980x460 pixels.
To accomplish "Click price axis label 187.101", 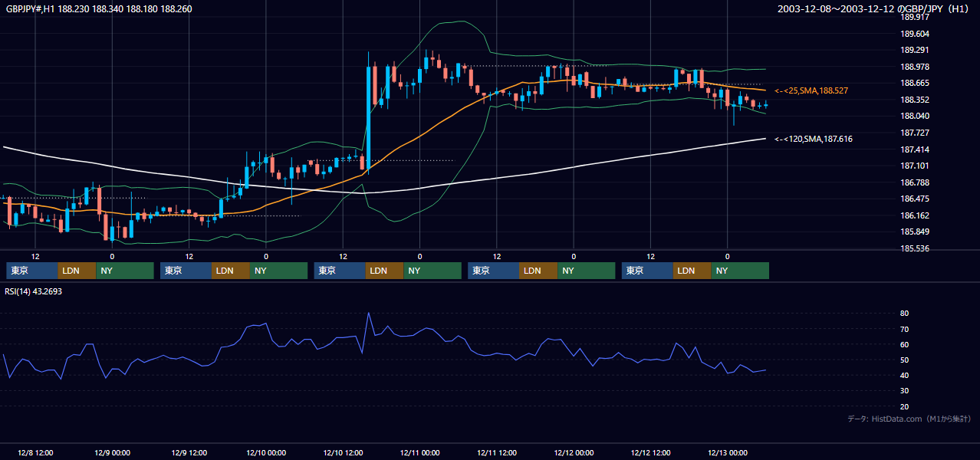I will 916,166.
